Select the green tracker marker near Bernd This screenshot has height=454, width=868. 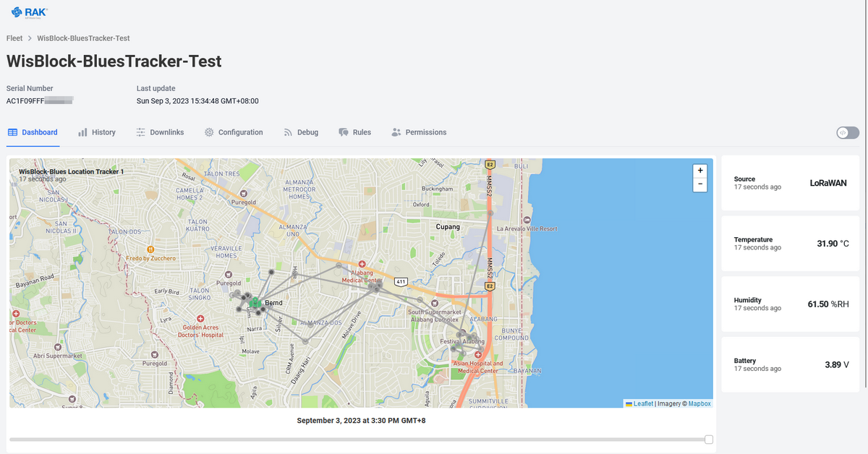(x=255, y=302)
